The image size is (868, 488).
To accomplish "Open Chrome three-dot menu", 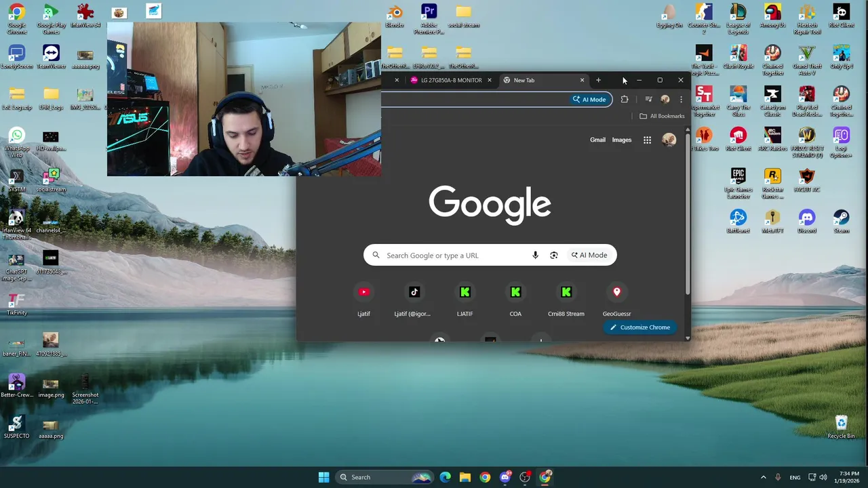I will (681, 100).
